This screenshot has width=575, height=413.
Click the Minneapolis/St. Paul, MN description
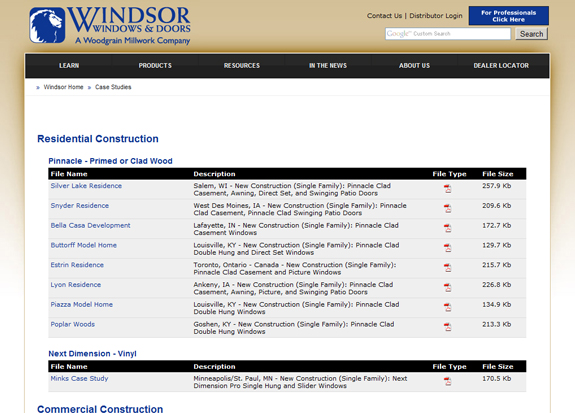coord(300,382)
